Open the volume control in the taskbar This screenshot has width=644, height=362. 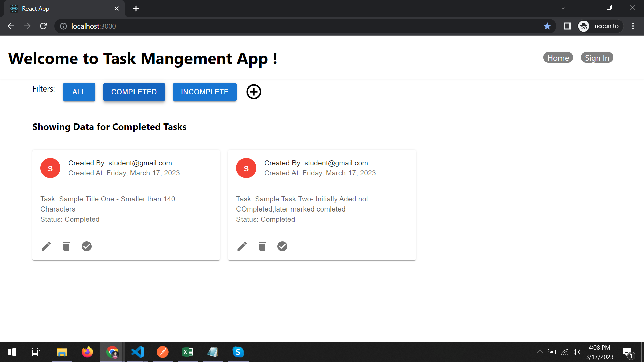click(x=577, y=352)
